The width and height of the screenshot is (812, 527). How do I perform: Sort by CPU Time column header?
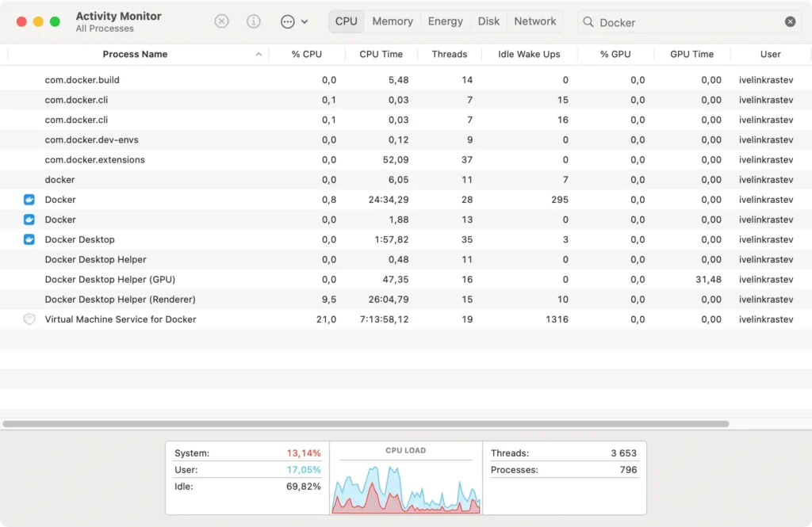(381, 55)
